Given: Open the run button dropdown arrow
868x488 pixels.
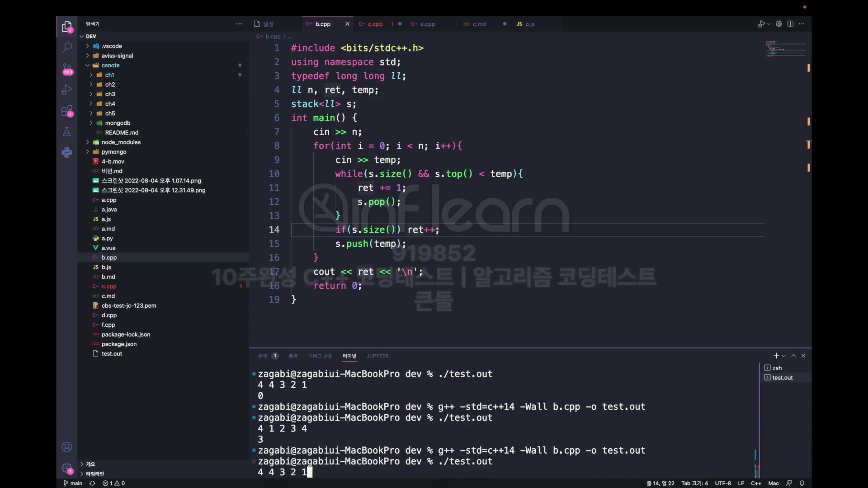Looking at the screenshot, I should (769, 24).
